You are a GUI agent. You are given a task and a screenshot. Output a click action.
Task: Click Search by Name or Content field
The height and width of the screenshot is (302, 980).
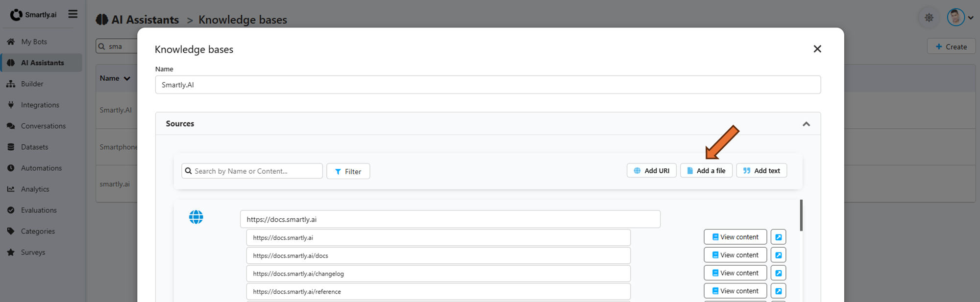pyautogui.click(x=252, y=171)
